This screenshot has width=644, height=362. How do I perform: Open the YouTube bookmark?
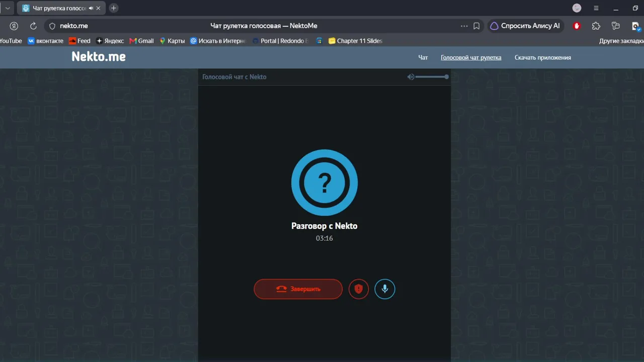[11, 41]
